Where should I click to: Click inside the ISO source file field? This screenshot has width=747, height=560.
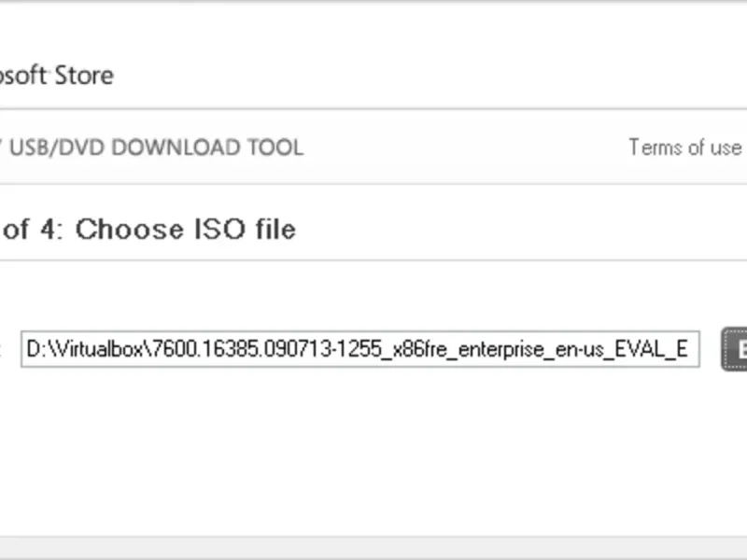point(359,349)
